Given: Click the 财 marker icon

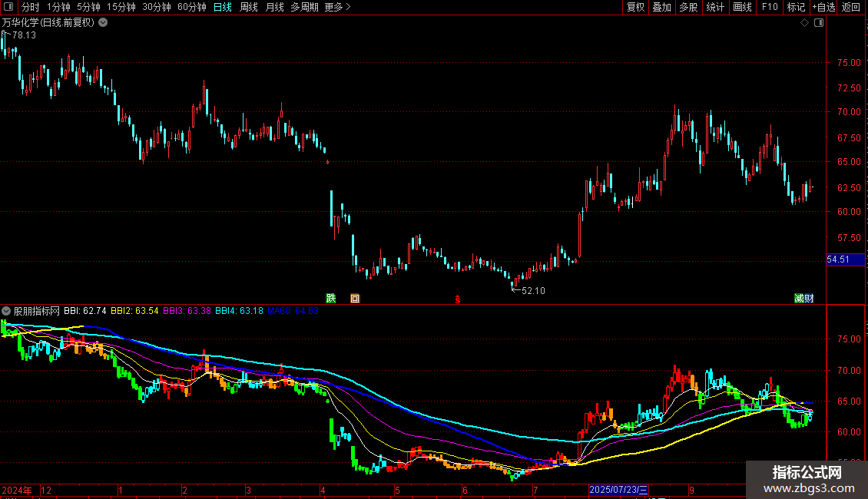Looking at the screenshot, I should coord(809,298).
